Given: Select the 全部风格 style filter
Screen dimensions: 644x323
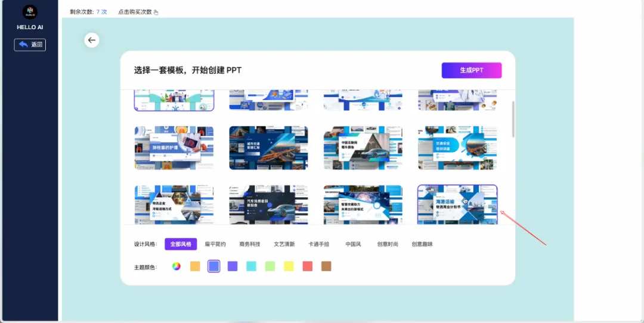Looking at the screenshot, I should click(181, 244).
